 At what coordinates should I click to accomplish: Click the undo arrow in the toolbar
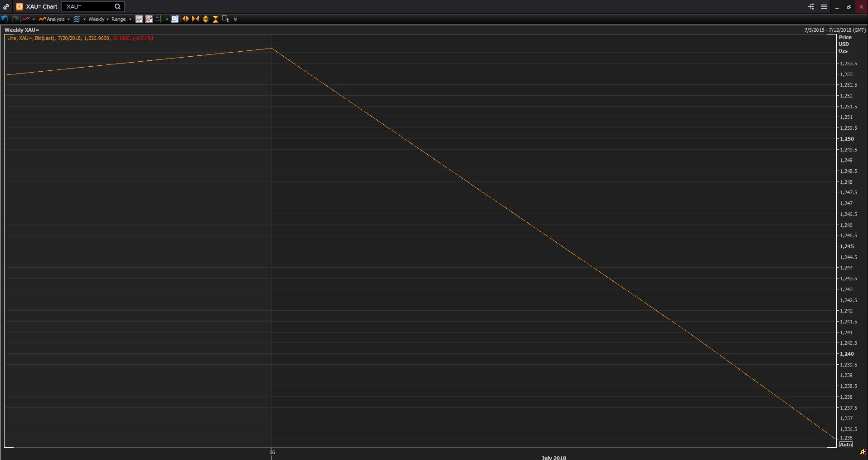[x=5, y=19]
